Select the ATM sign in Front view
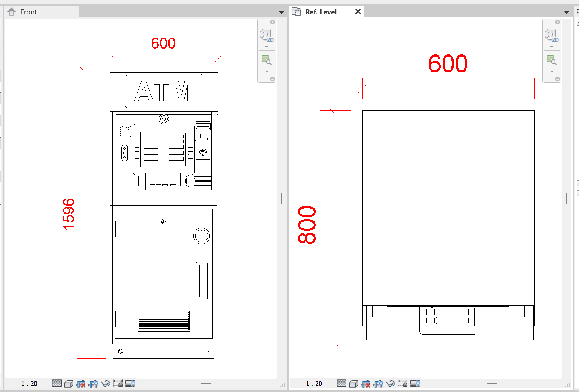 [164, 91]
